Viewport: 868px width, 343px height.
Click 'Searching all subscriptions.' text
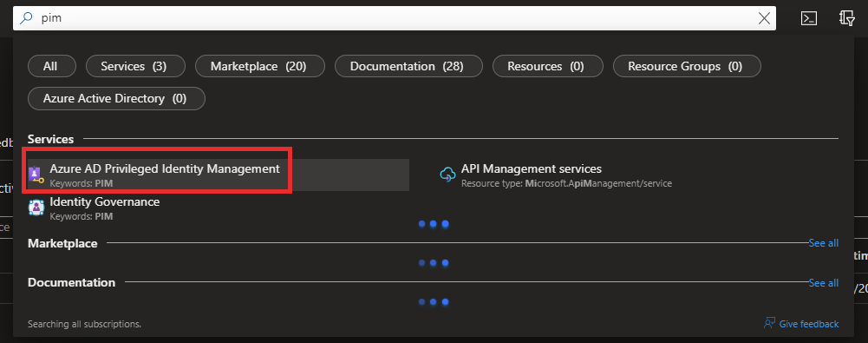pos(85,324)
